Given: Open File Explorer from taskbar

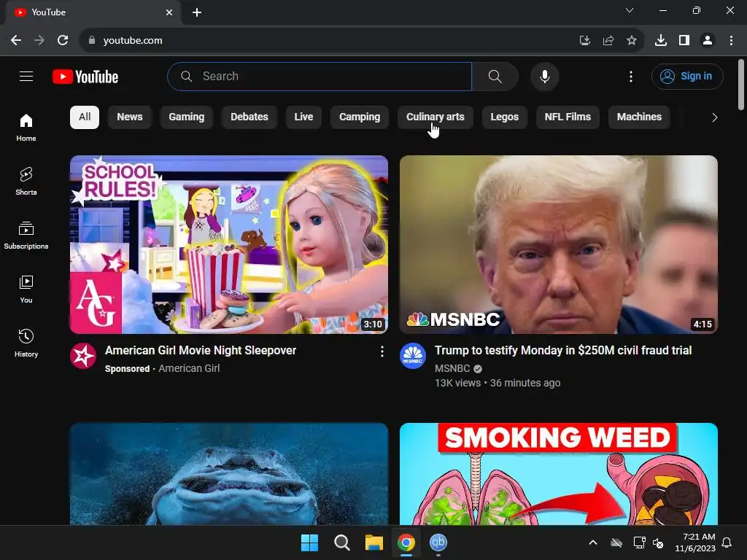Looking at the screenshot, I should [374, 542].
